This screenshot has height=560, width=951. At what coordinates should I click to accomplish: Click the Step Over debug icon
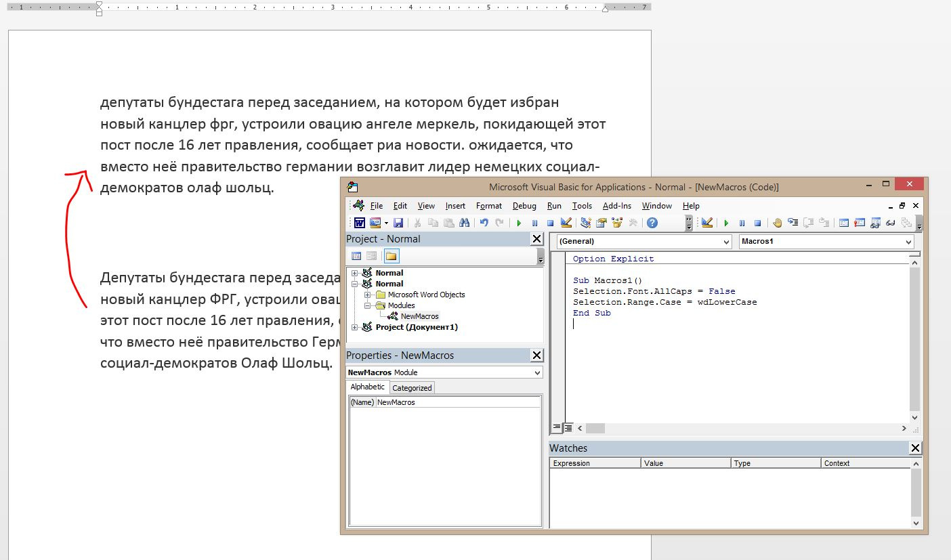coord(808,223)
